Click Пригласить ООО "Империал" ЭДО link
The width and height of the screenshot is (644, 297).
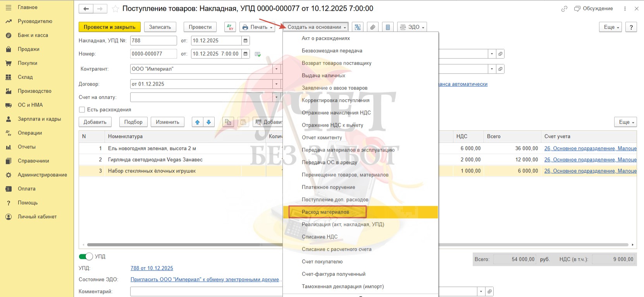(205, 280)
